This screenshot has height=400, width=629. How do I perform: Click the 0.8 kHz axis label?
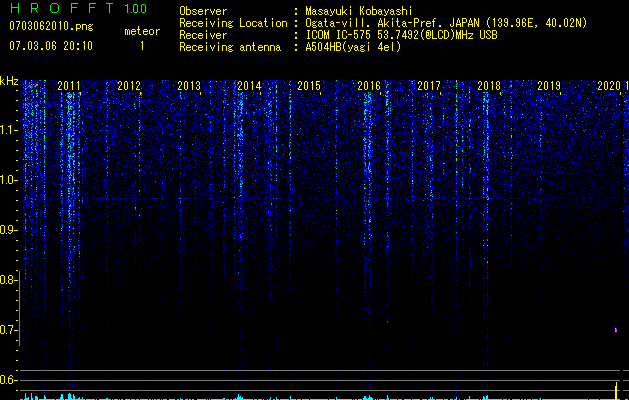point(8,280)
